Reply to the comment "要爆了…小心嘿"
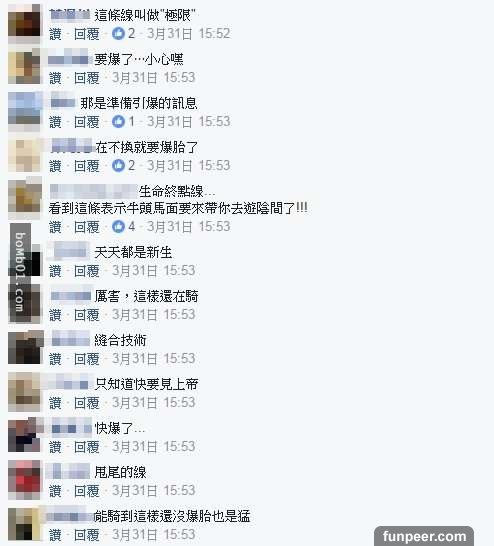Screen dimensions: 494x546 [87, 78]
